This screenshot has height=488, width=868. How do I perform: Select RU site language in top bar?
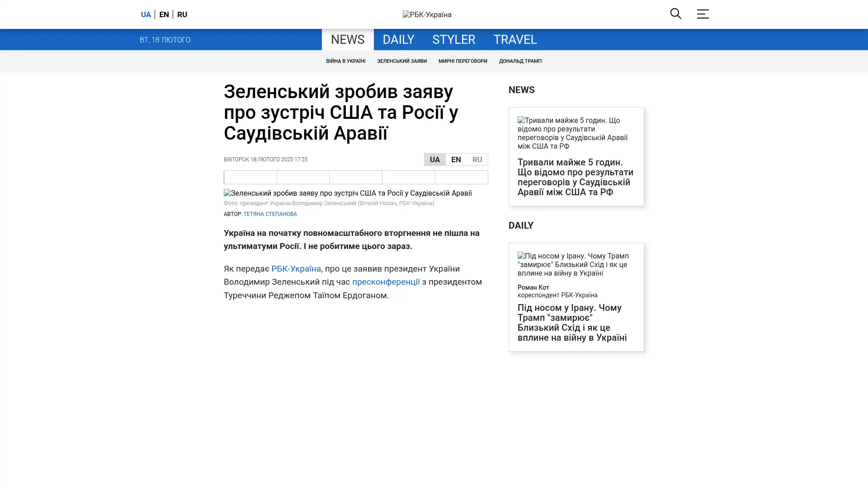(x=182, y=14)
